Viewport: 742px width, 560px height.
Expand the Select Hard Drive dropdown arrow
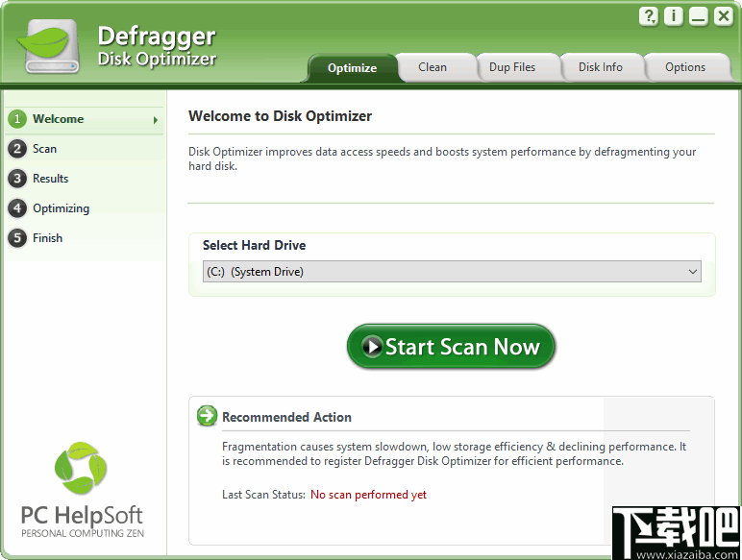(x=693, y=272)
